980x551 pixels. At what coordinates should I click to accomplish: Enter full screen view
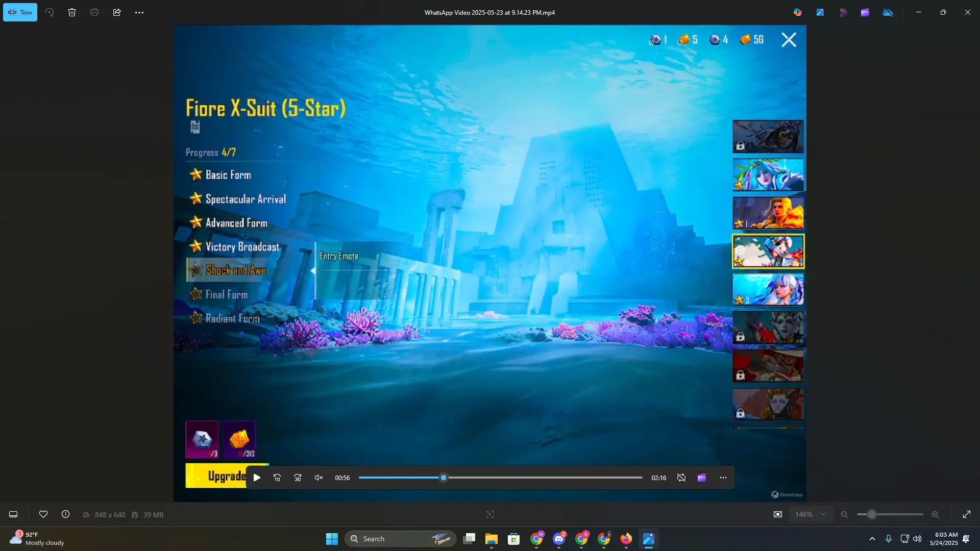[x=967, y=514]
